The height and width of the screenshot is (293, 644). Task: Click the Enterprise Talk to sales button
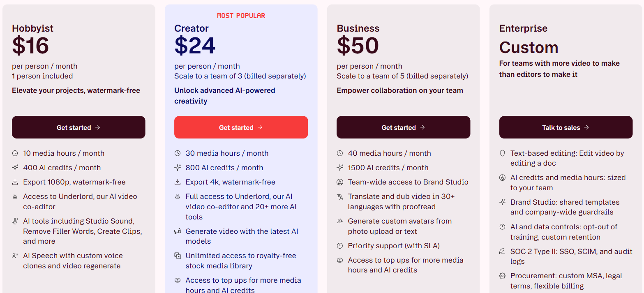pyautogui.click(x=566, y=127)
